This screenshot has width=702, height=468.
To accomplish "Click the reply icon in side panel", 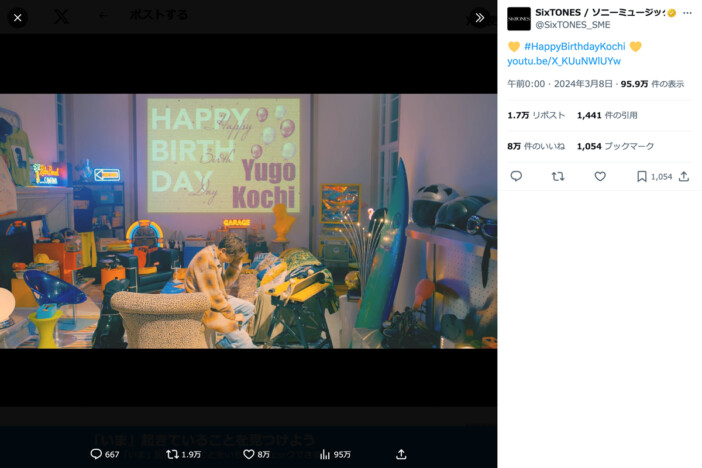I will 516,176.
